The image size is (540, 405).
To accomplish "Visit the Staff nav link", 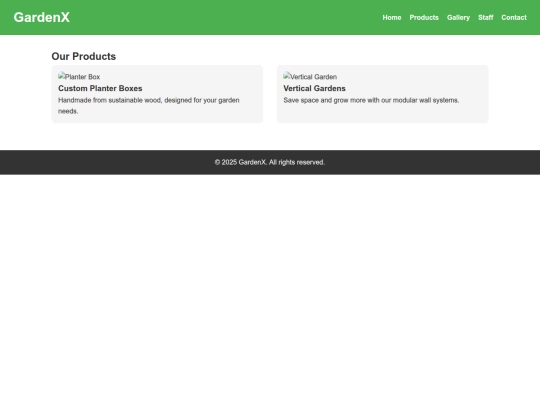I will coord(486,18).
